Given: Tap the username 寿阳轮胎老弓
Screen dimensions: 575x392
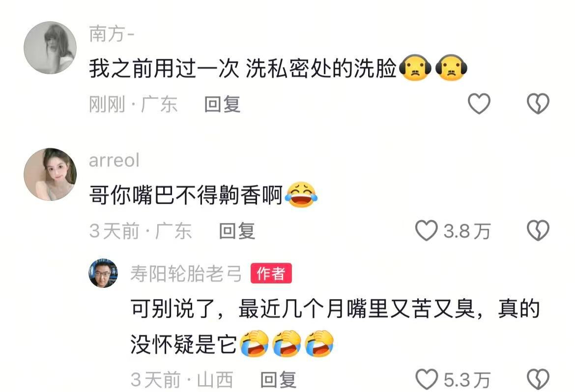Looking at the screenshot, I should [x=186, y=274].
